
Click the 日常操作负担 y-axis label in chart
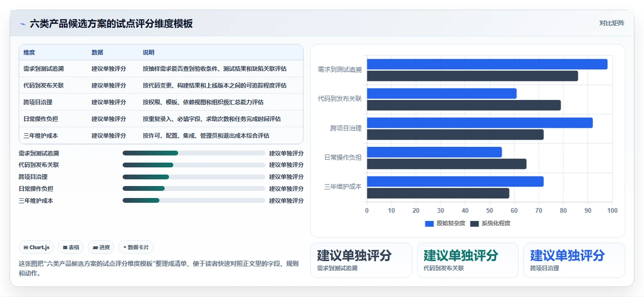(x=343, y=157)
